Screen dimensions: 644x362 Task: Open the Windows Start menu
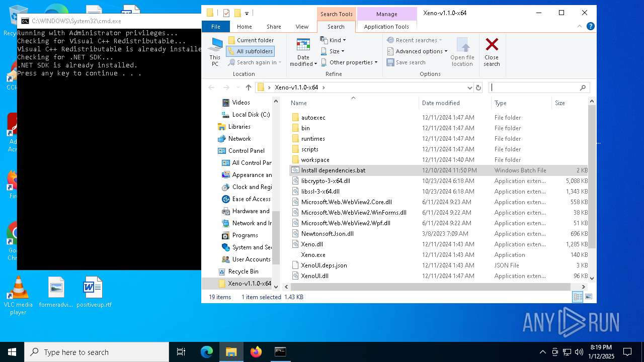pos(12,352)
